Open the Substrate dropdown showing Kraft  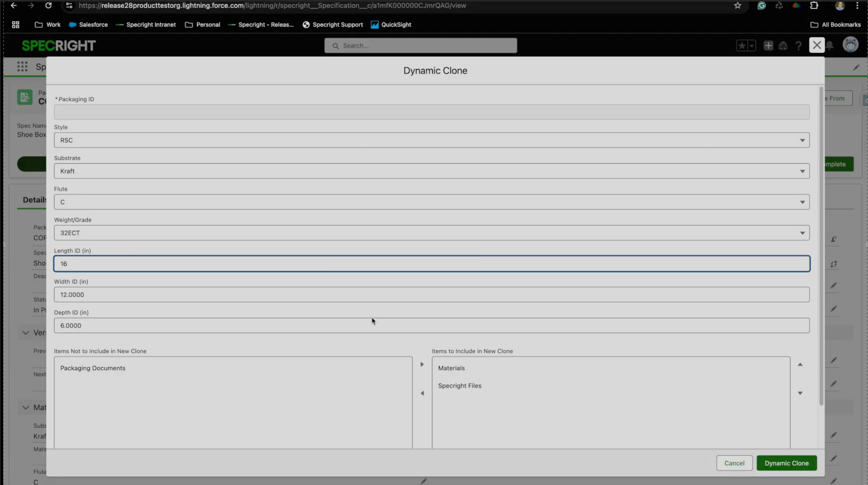[x=431, y=171]
